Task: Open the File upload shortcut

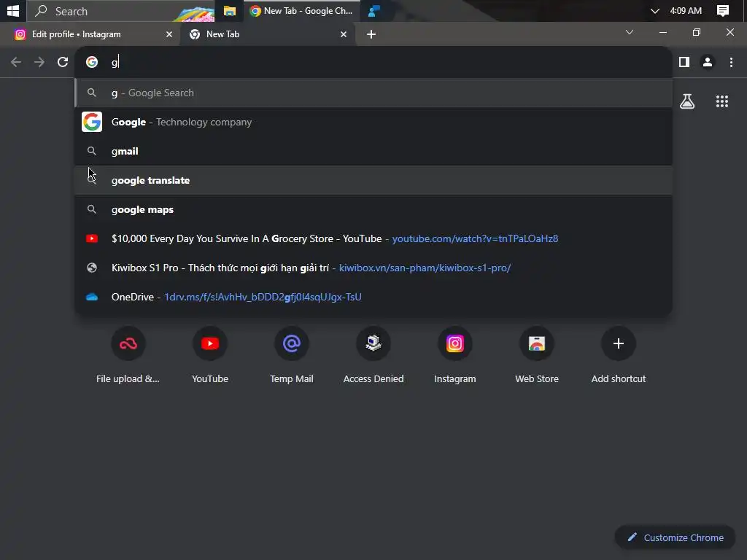Action: point(128,356)
